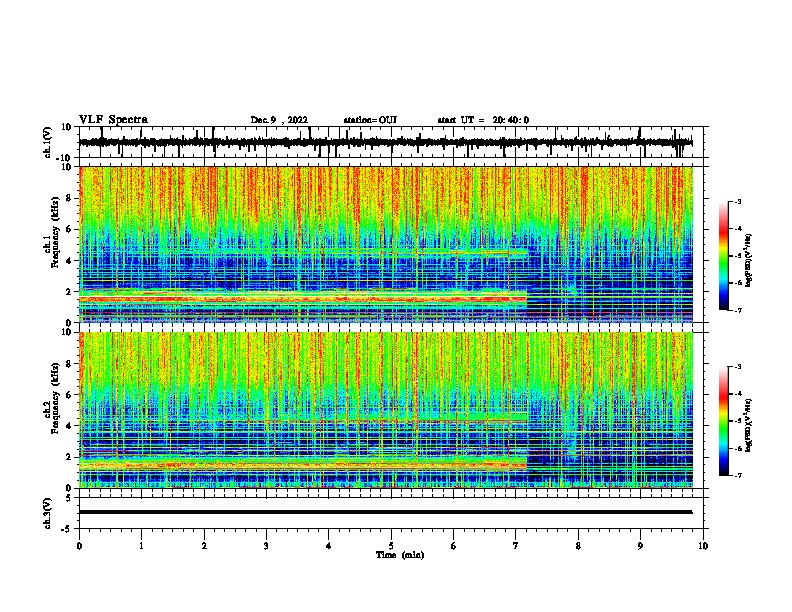Click time axis tick label "5"

click(391, 546)
